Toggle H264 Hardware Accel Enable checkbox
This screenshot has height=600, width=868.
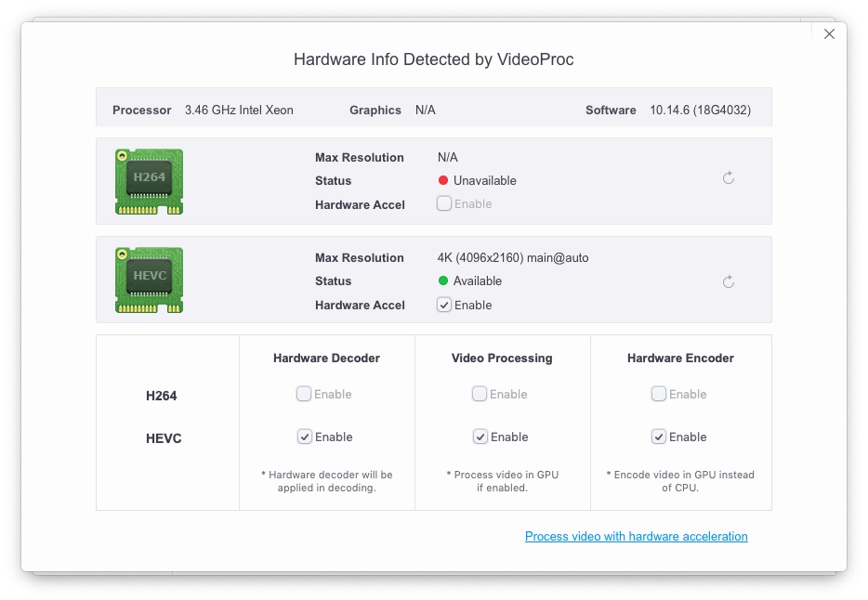[444, 203]
